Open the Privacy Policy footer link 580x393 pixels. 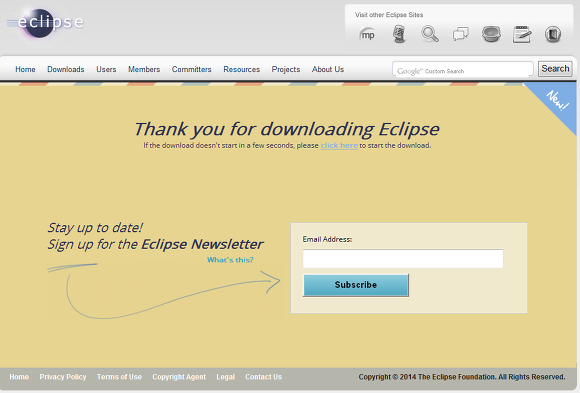(63, 377)
